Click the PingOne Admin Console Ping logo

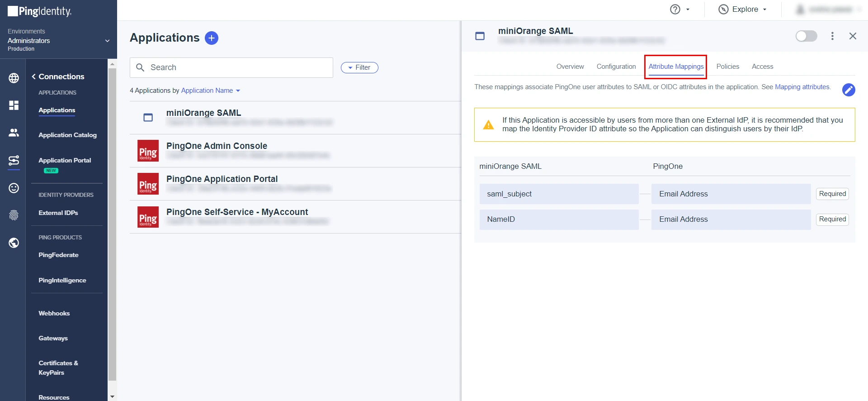tap(148, 151)
